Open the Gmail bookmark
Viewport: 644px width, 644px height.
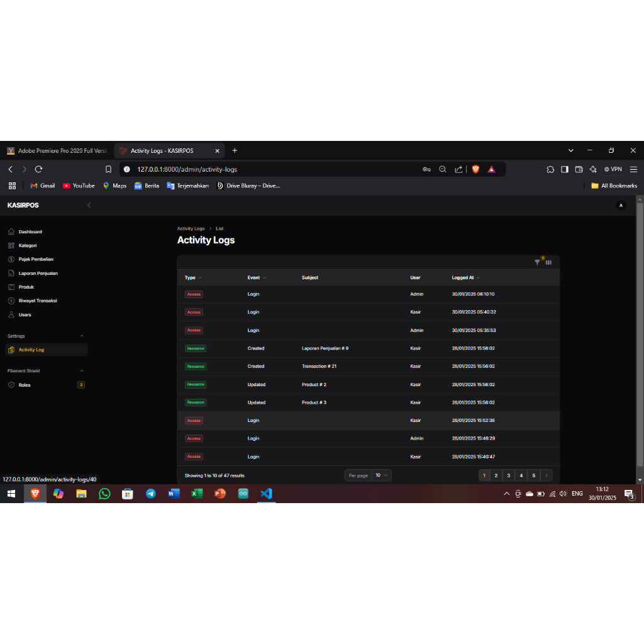(42, 186)
